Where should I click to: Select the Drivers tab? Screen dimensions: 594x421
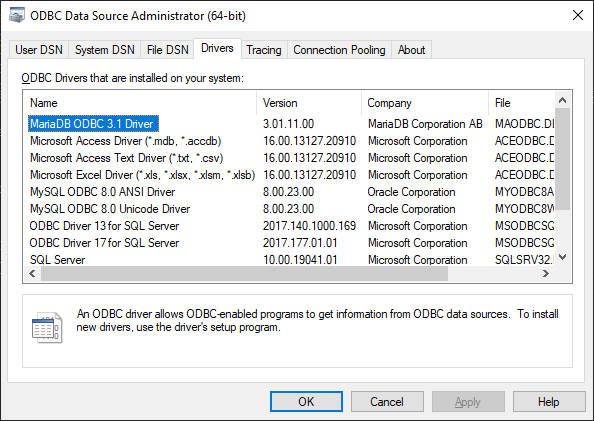click(217, 49)
